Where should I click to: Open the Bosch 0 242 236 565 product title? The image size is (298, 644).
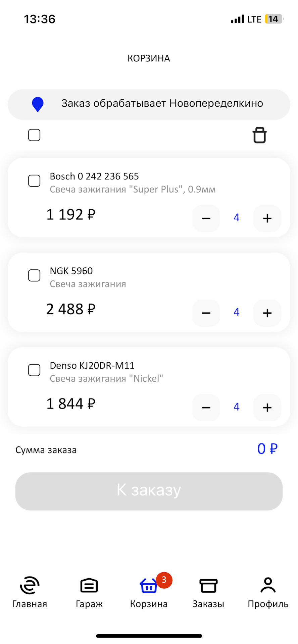(94, 176)
